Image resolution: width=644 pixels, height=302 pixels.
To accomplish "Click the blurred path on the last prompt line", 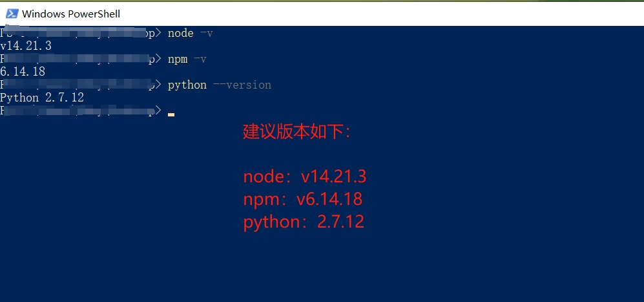I will coord(79,111).
